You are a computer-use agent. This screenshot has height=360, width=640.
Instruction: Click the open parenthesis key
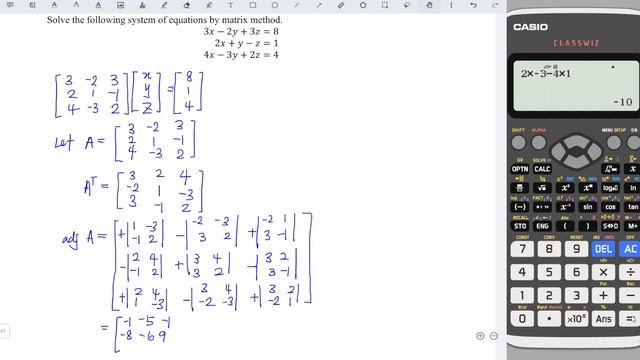[x=565, y=226]
